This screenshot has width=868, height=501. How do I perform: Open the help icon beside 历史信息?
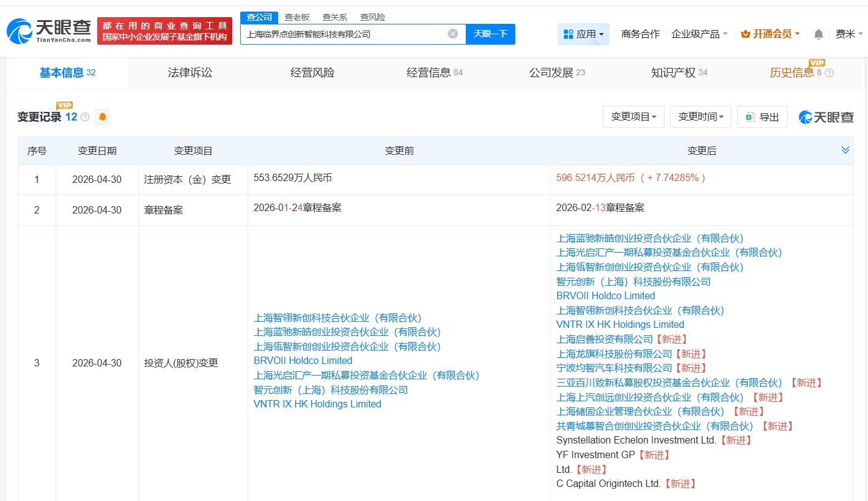(x=829, y=73)
